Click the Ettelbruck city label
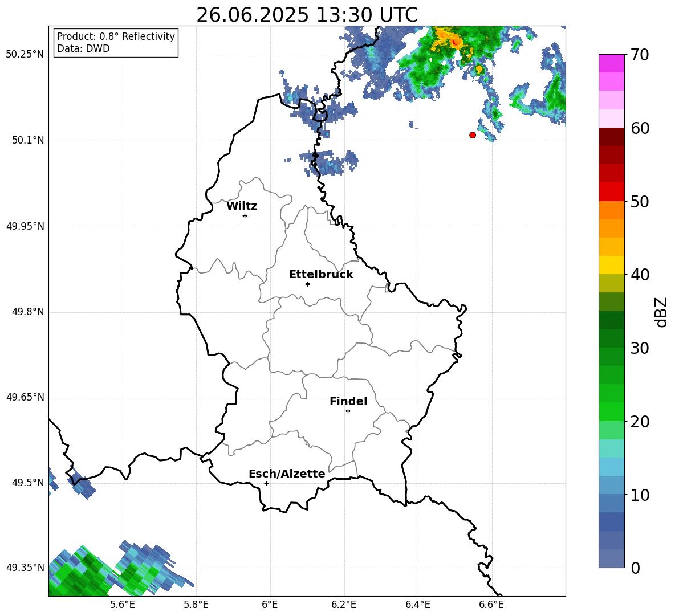Viewport: 675px width, 616px height. 321,275
